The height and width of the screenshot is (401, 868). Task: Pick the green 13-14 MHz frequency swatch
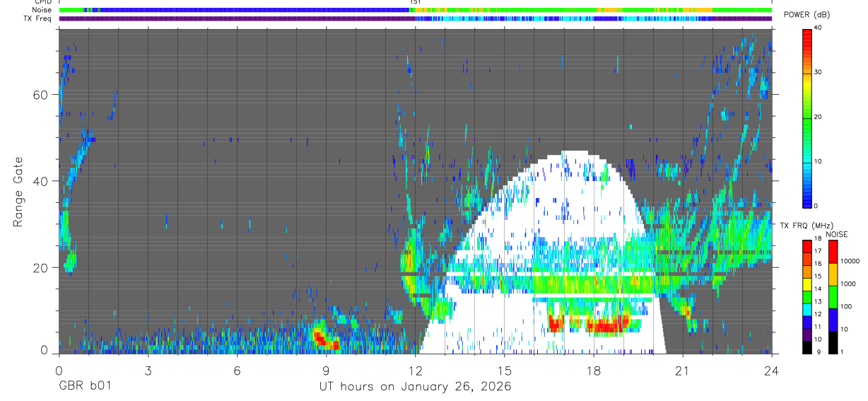pyautogui.click(x=807, y=296)
